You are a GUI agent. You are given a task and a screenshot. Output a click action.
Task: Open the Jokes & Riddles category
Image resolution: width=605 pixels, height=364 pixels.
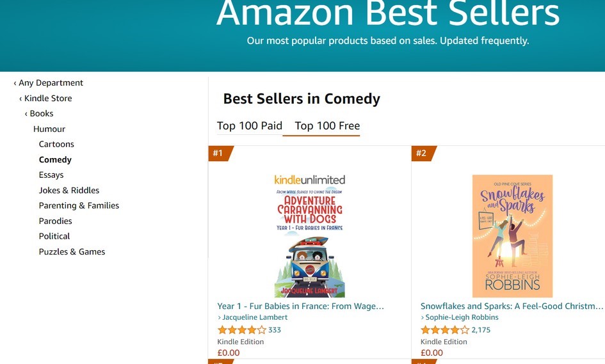coord(69,191)
